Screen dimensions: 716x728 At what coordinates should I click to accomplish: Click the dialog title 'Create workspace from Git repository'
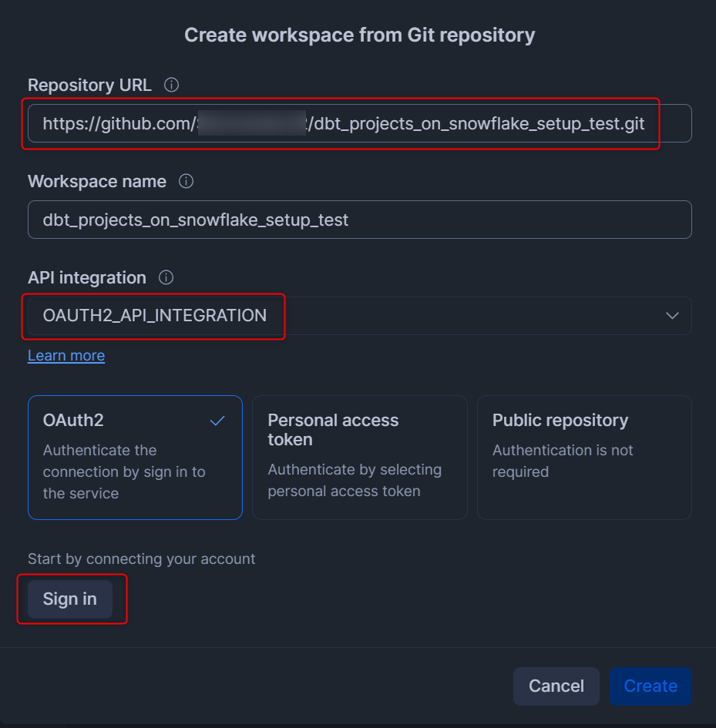[x=359, y=35]
